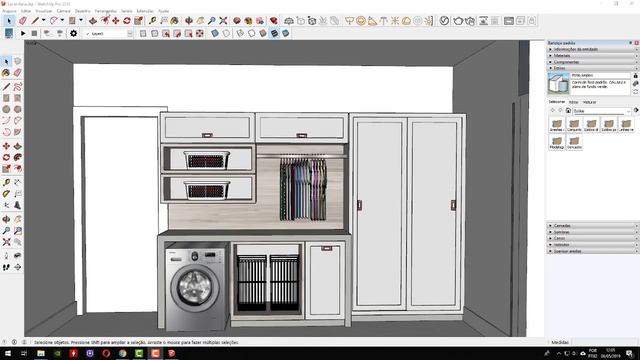Expand the Componentes panel
The image size is (640, 360).
[593, 62]
